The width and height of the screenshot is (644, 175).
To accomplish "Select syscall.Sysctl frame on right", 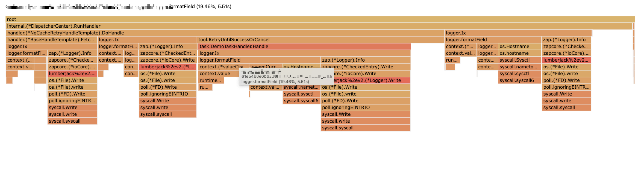I will coord(520,60).
